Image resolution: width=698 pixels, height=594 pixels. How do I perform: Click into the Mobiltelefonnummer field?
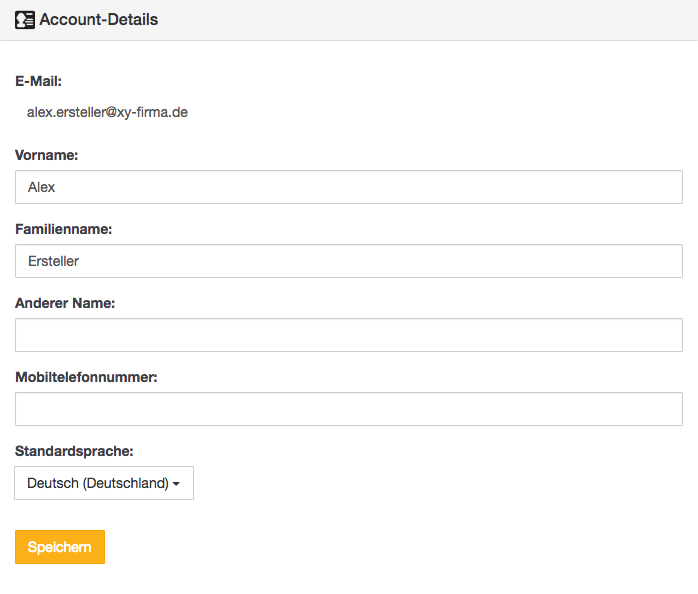[x=349, y=409]
